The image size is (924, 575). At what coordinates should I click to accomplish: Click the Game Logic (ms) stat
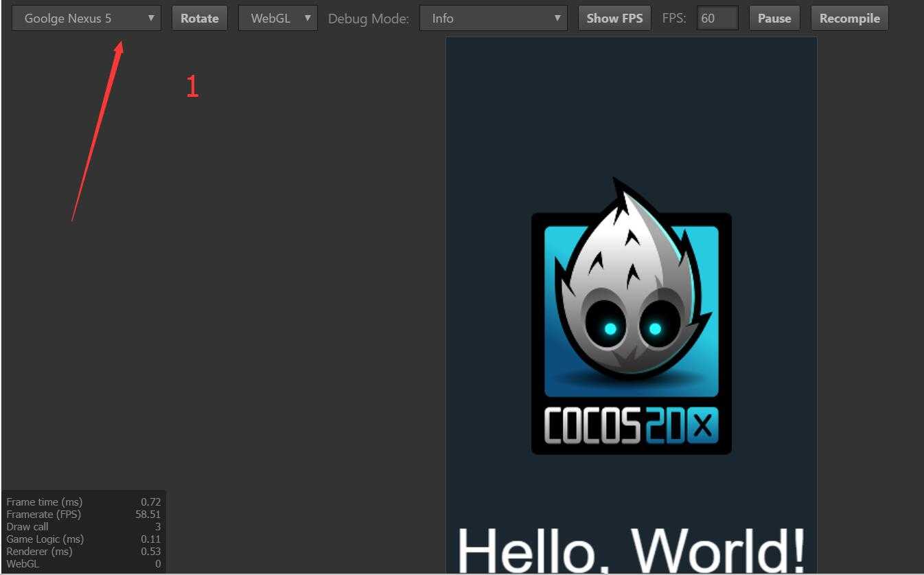[x=45, y=539]
